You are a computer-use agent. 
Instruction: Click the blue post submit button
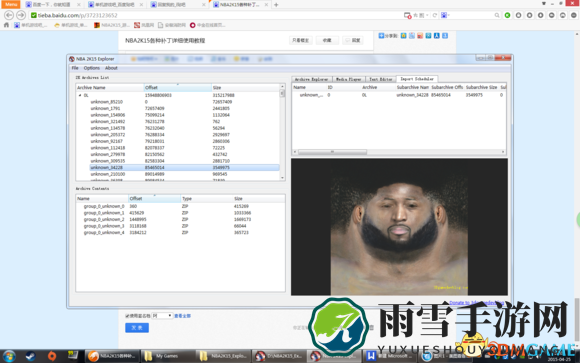click(x=137, y=328)
